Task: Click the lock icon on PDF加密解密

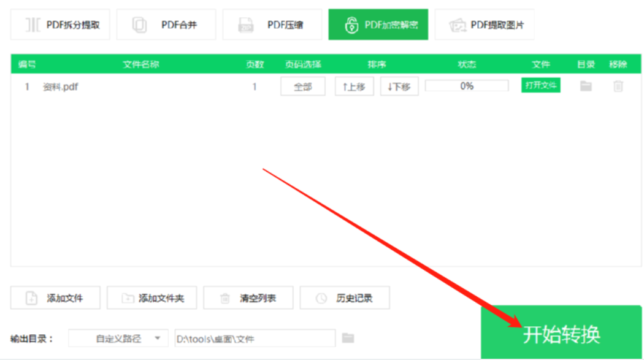Action: coord(351,25)
